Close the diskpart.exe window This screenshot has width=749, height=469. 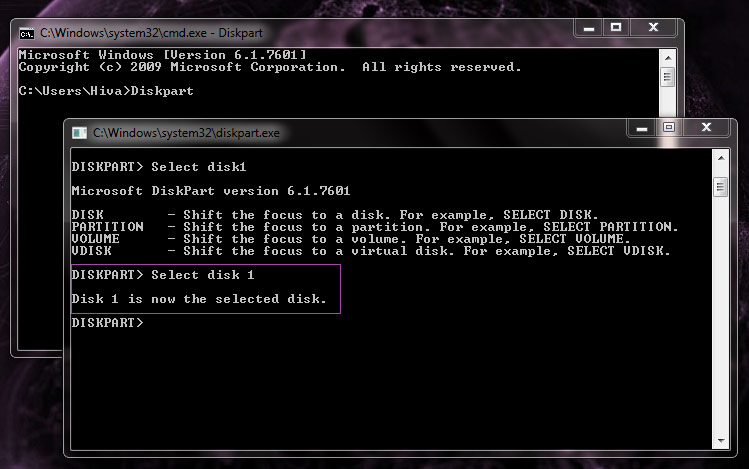[706, 128]
